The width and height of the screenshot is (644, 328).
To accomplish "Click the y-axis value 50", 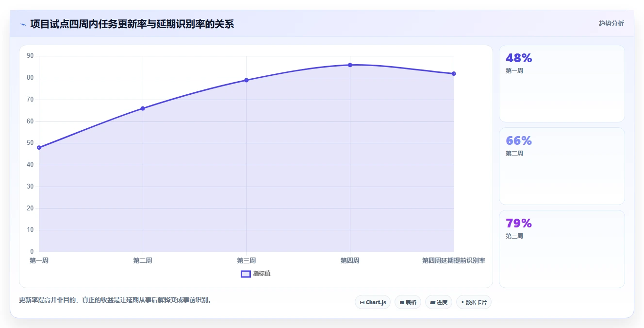I will click(x=30, y=143).
